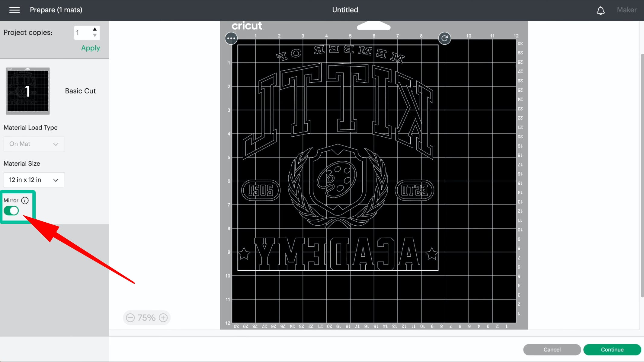This screenshot has width=644, height=362.
Task: Open the Mirror info icon
Action: [x=25, y=200]
